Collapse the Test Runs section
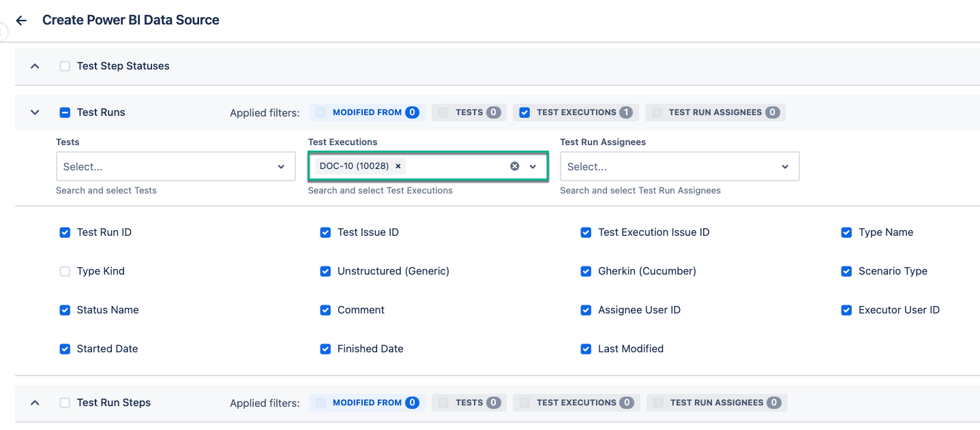 (35, 112)
